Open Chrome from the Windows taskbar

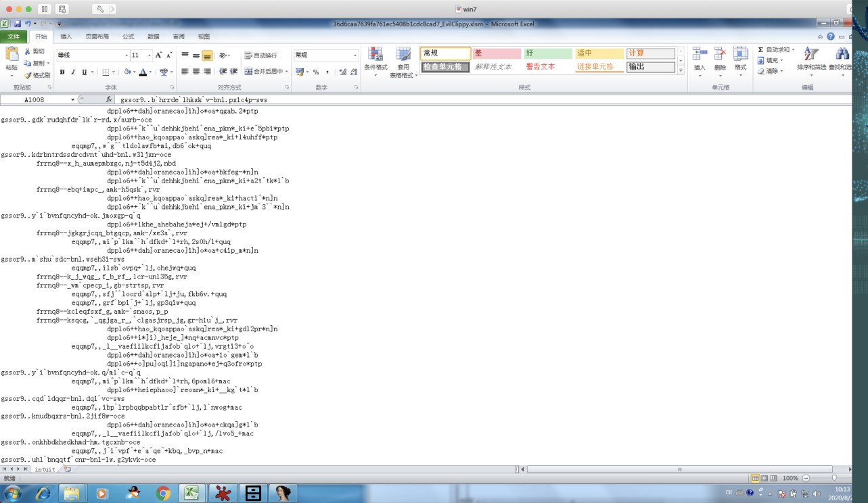(x=163, y=494)
